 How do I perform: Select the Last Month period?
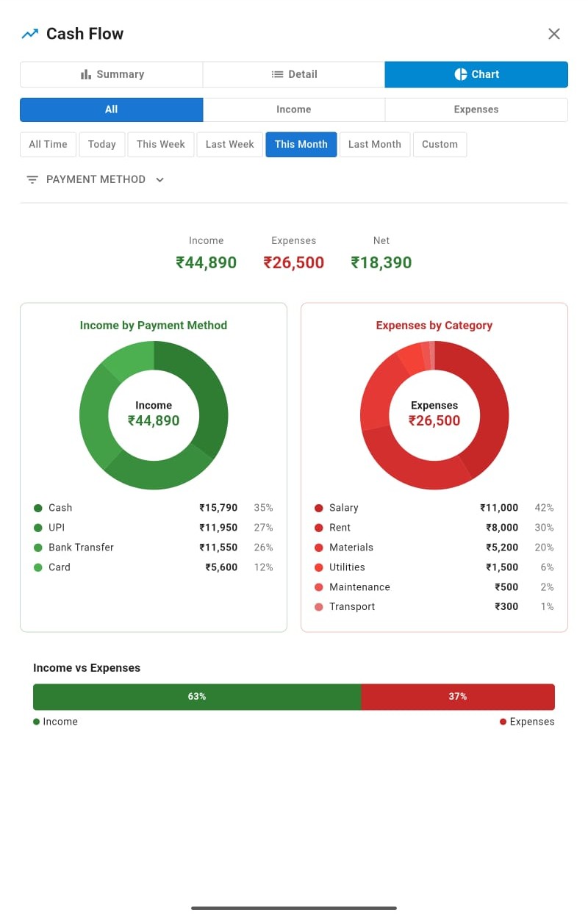click(x=374, y=144)
